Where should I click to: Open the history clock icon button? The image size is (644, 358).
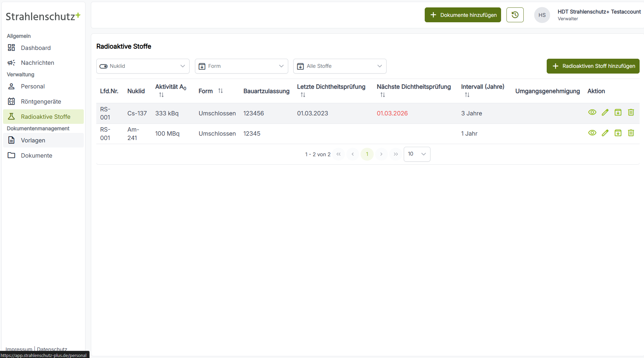click(515, 15)
